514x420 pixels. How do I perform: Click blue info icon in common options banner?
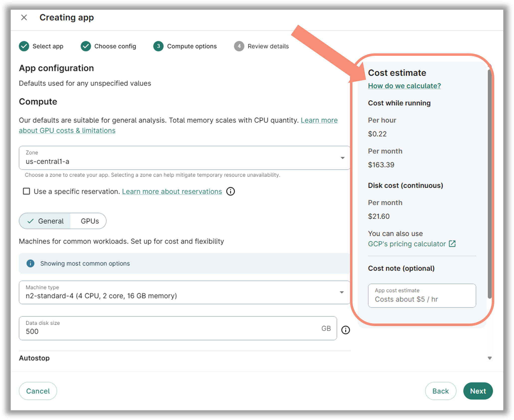coord(30,263)
